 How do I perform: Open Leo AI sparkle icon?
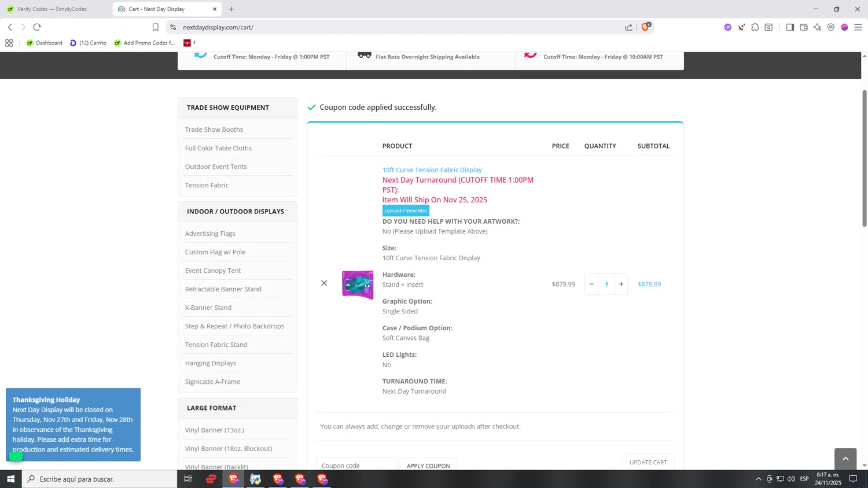click(817, 27)
